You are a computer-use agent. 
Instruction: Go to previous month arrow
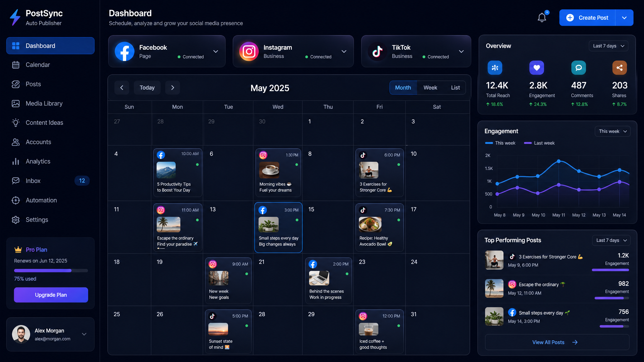click(x=122, y=88)
